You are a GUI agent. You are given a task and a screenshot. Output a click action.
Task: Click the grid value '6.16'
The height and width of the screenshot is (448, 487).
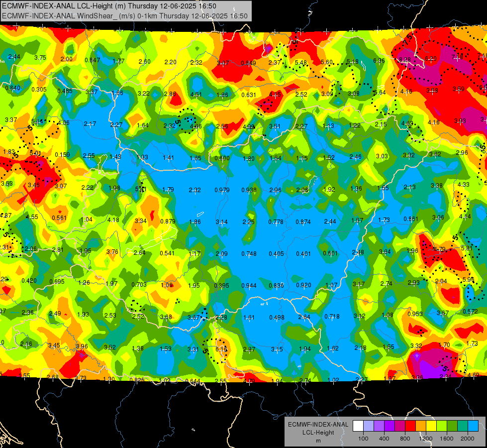(x=221, y=349)
